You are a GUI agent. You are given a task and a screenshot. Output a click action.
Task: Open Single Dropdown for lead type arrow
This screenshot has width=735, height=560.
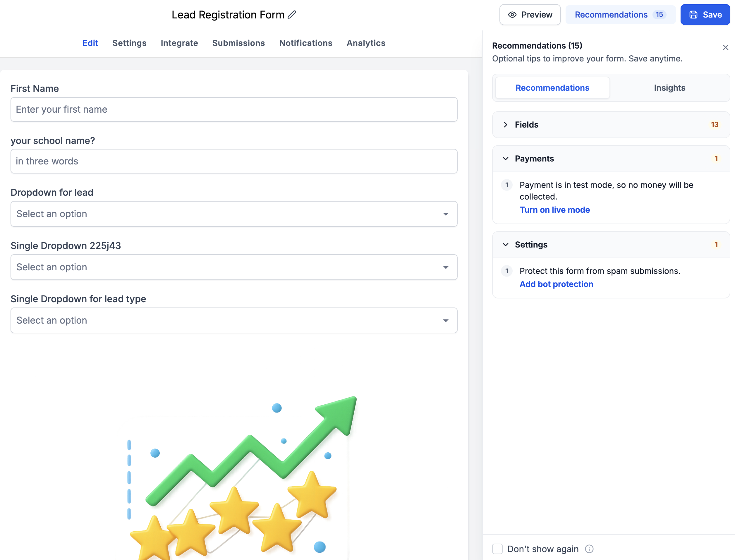coord(446,321)
